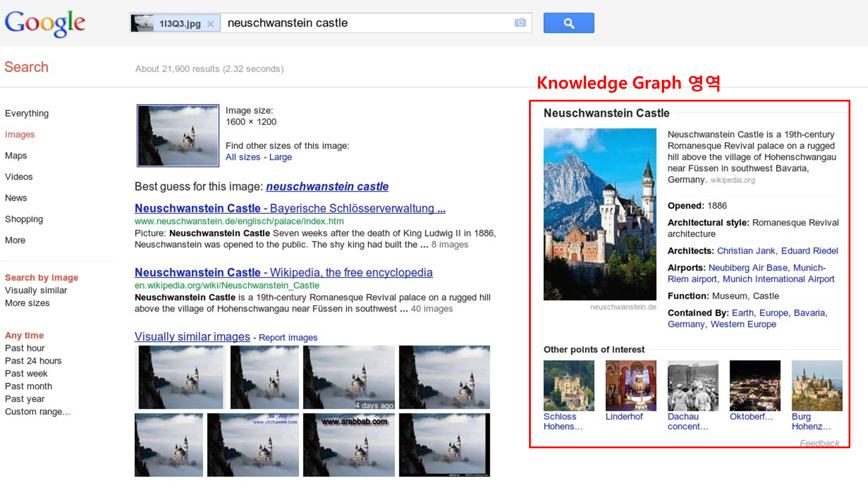Screen dimensions: 868x488
Task: Open Eduard Riedel architect link
Action: coord(809,251)
